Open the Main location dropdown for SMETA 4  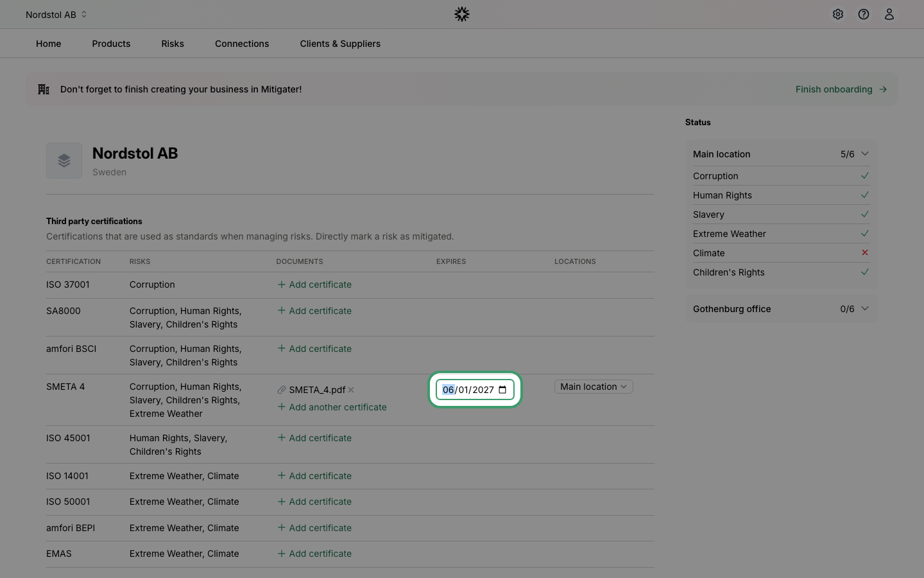click(594, 387)
